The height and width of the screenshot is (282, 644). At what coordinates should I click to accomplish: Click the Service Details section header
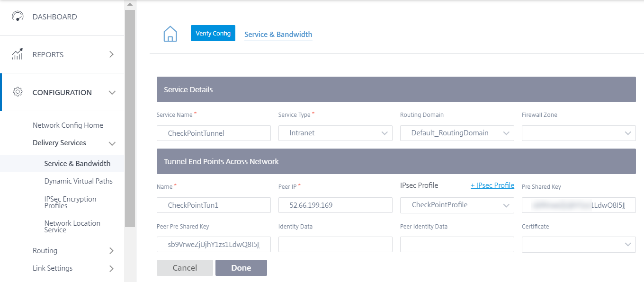pos(396,89)
